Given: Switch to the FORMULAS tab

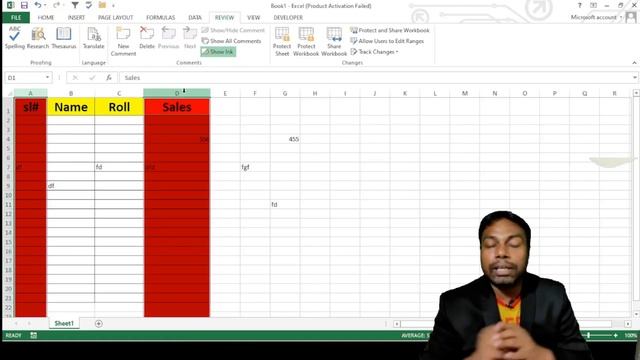Looking at the screenshot, I should tap(160, 18).
